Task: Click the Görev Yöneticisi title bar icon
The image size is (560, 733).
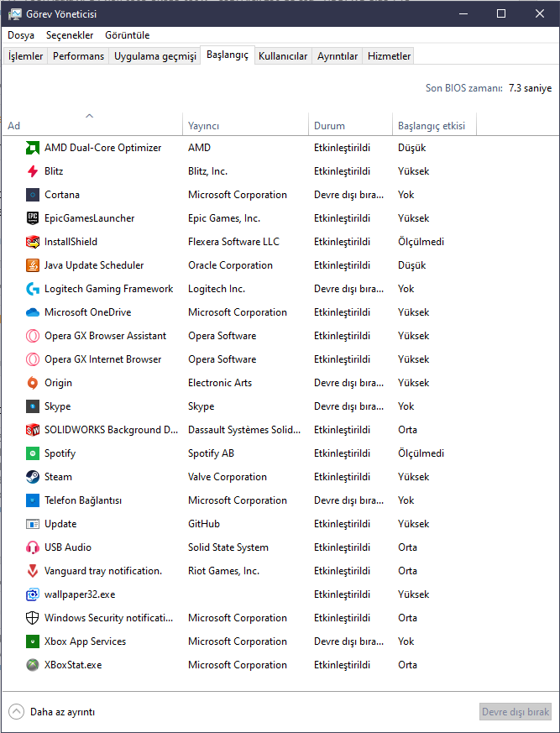Action: (x=14, y=14)
